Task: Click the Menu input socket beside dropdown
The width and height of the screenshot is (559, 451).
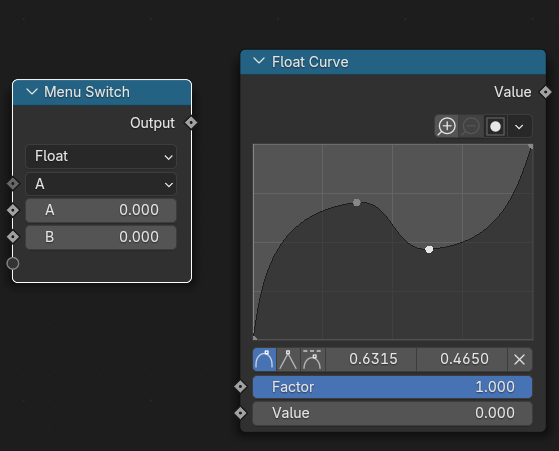Action: point(13,184)
